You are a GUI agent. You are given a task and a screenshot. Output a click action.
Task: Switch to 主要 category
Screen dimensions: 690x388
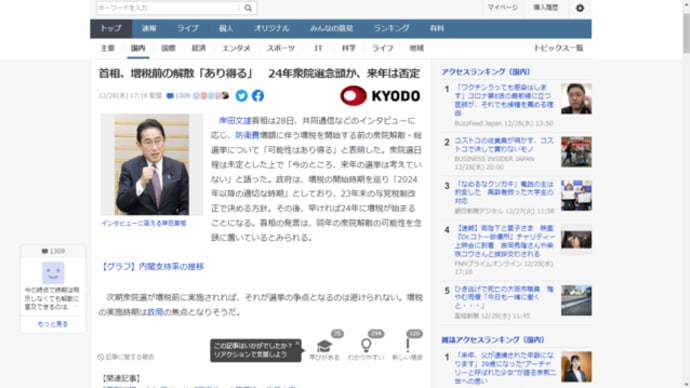point(108,48)
